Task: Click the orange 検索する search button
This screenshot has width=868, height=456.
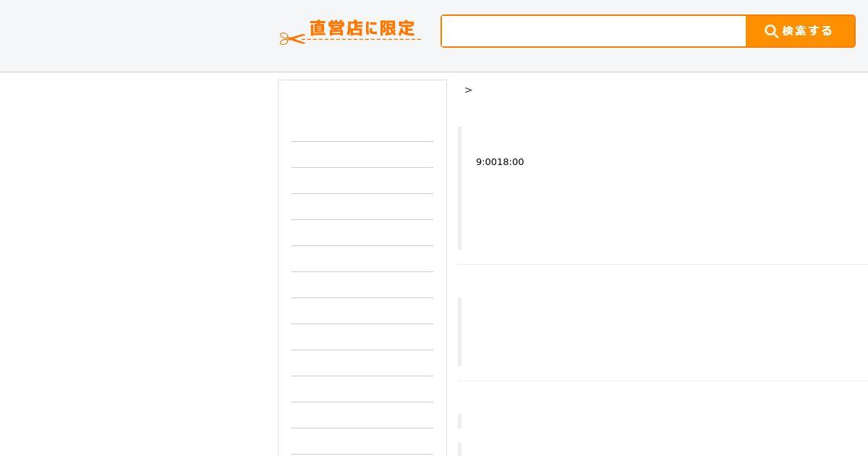Action: pyautogui.click(x=800, y=31)
